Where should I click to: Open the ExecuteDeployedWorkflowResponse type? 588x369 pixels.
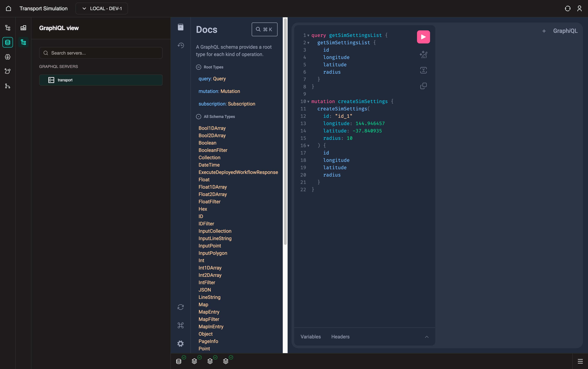click(238, 172)
